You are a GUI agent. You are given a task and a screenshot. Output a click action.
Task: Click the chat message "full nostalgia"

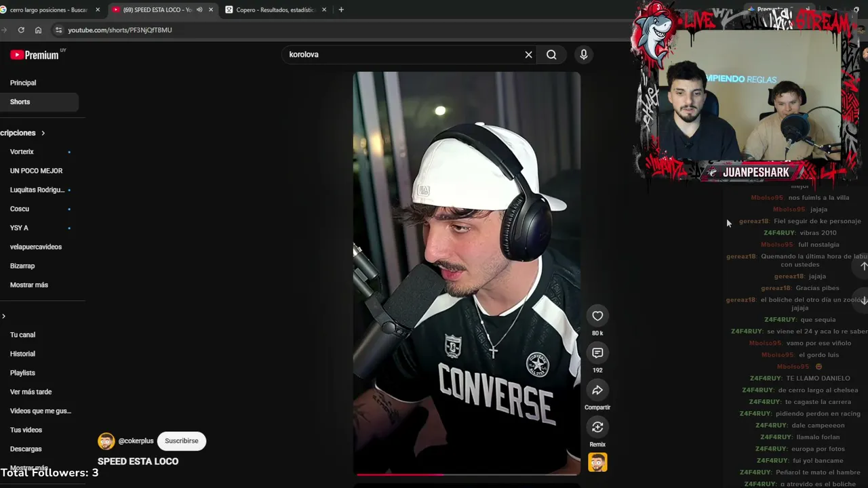[818, 245]
